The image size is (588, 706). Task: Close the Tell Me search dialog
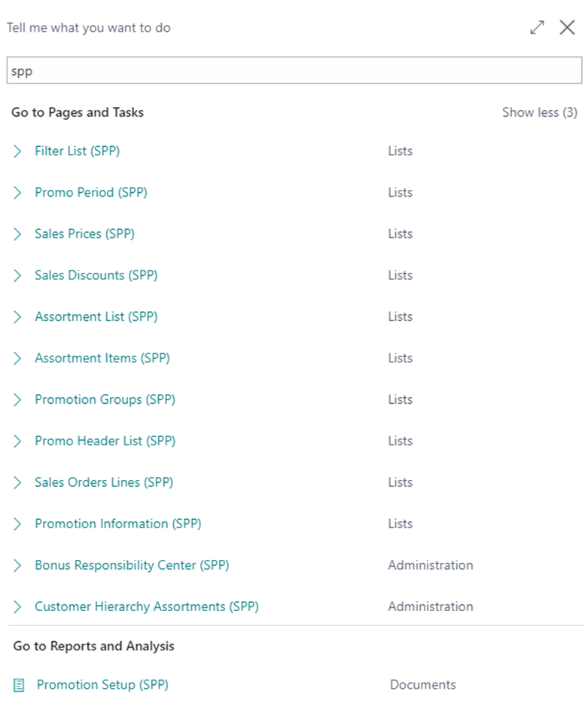[567, 28]
